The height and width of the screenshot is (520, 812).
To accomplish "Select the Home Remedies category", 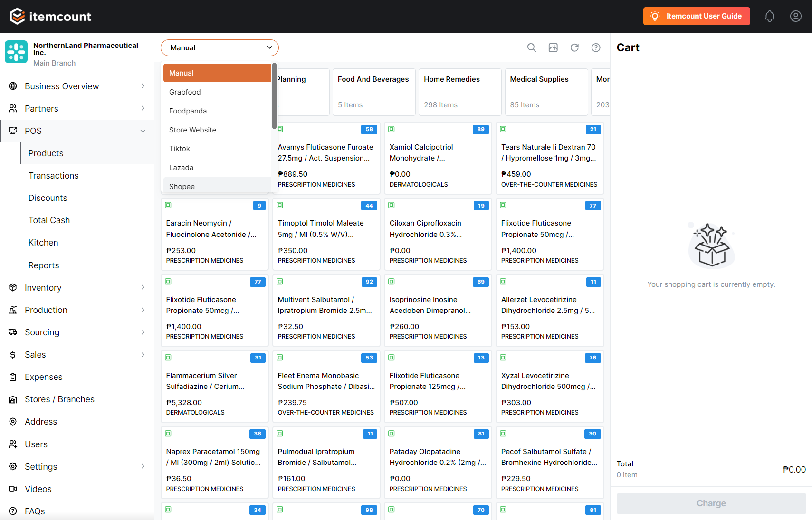I will click(459, 92).
